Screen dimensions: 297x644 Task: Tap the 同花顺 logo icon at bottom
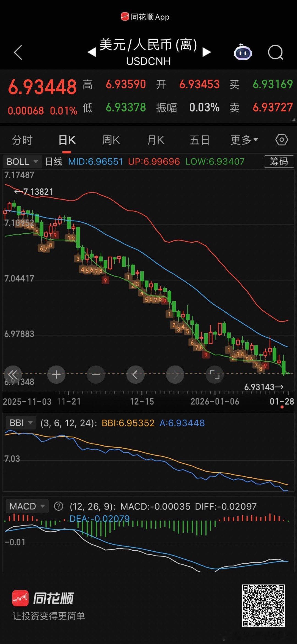[20, 599]
